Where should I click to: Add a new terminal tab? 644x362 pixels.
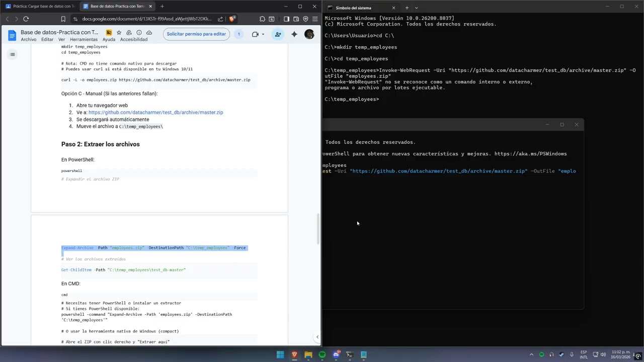(x=407, y=8)
